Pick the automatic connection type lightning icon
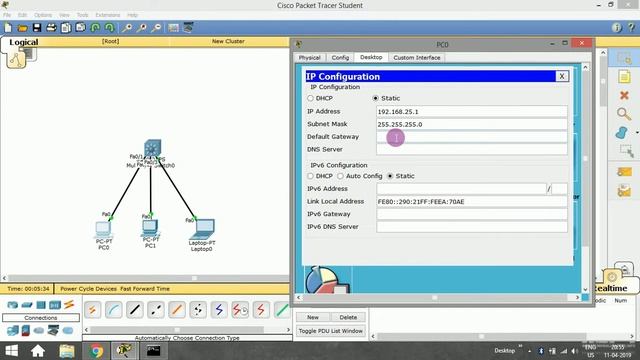Viewport: 640px width, 360px height. pyautogui.click(x=93, y=310)
